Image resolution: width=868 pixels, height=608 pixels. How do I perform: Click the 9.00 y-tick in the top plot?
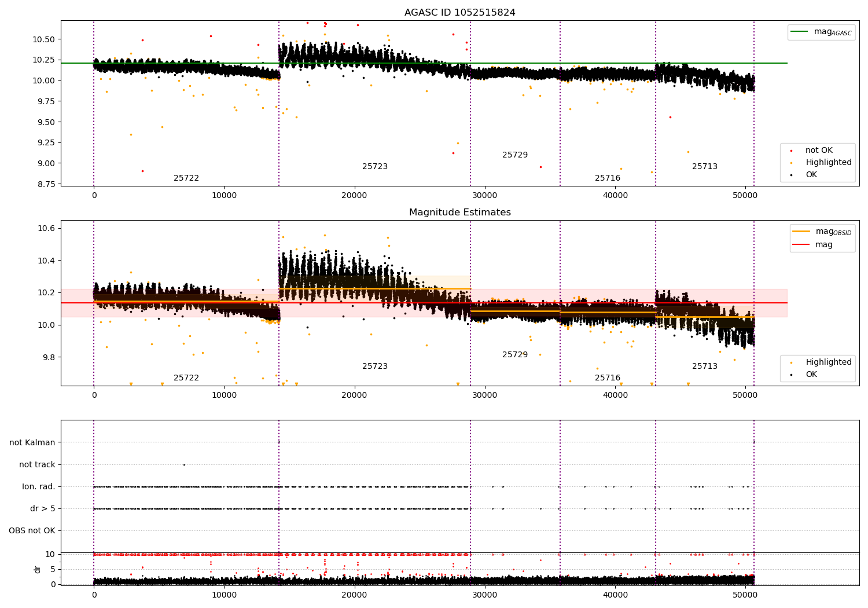click(x=46, y=163)
